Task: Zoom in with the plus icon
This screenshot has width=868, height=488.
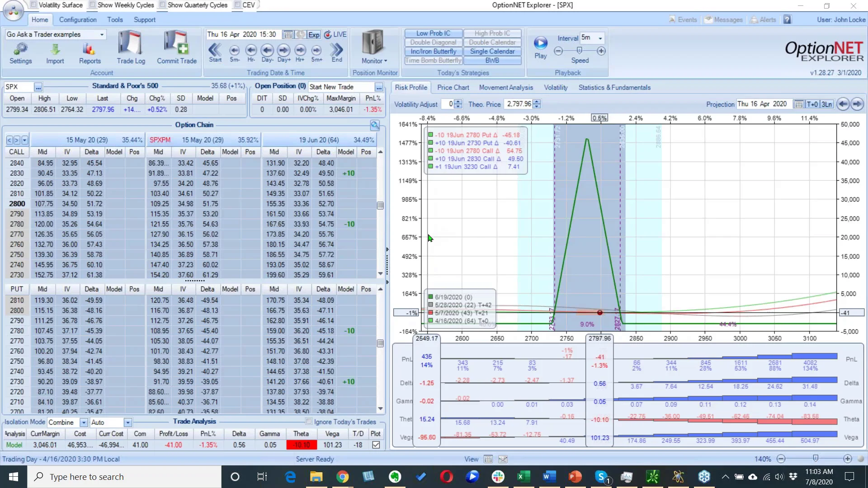Action: coord(848,459)
